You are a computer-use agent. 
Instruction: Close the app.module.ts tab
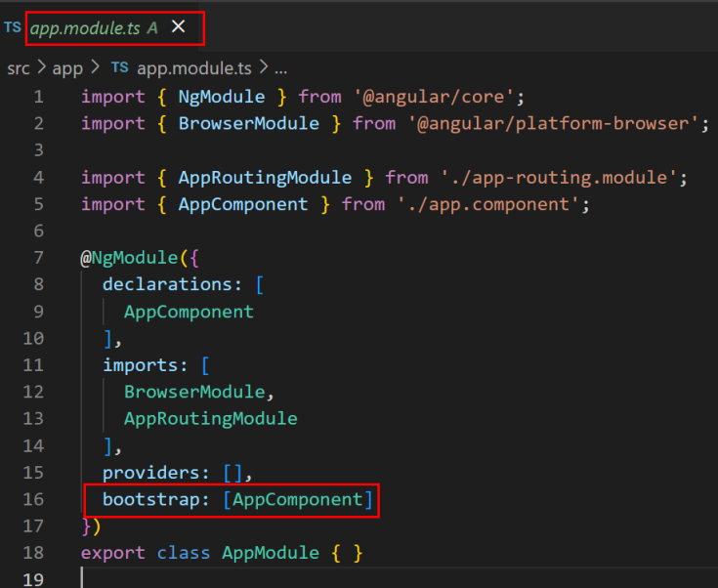click(178, 26)
